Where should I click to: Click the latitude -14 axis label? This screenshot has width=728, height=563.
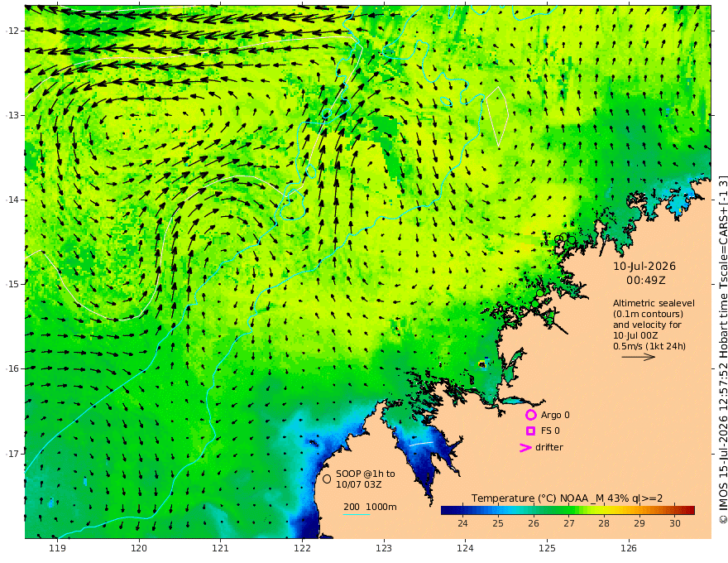click(x=13, y=200)
